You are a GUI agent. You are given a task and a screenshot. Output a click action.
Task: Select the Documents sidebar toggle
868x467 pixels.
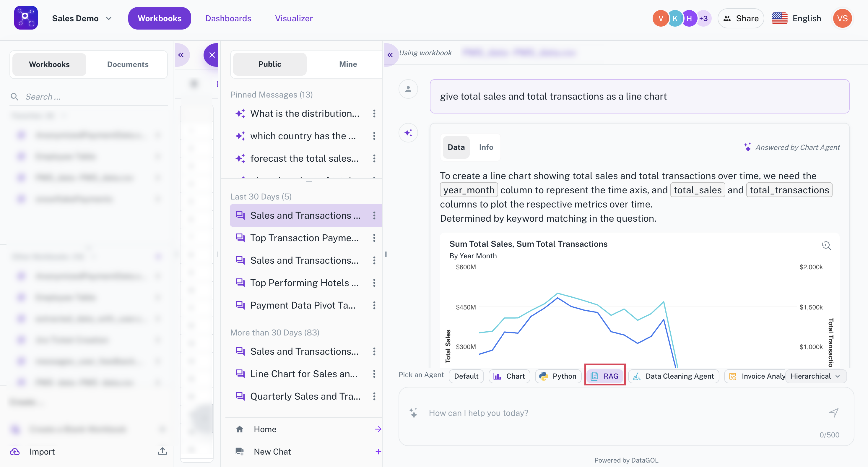pos(128,64)
